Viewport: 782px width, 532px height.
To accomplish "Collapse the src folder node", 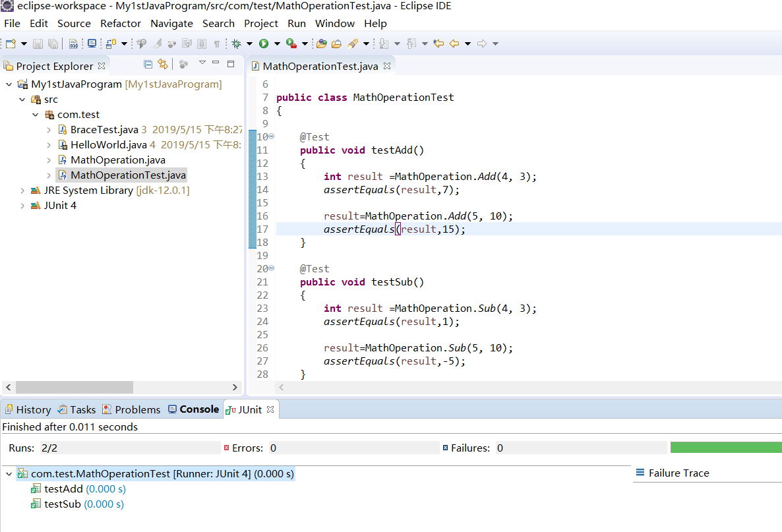I will tap(22, 100).
